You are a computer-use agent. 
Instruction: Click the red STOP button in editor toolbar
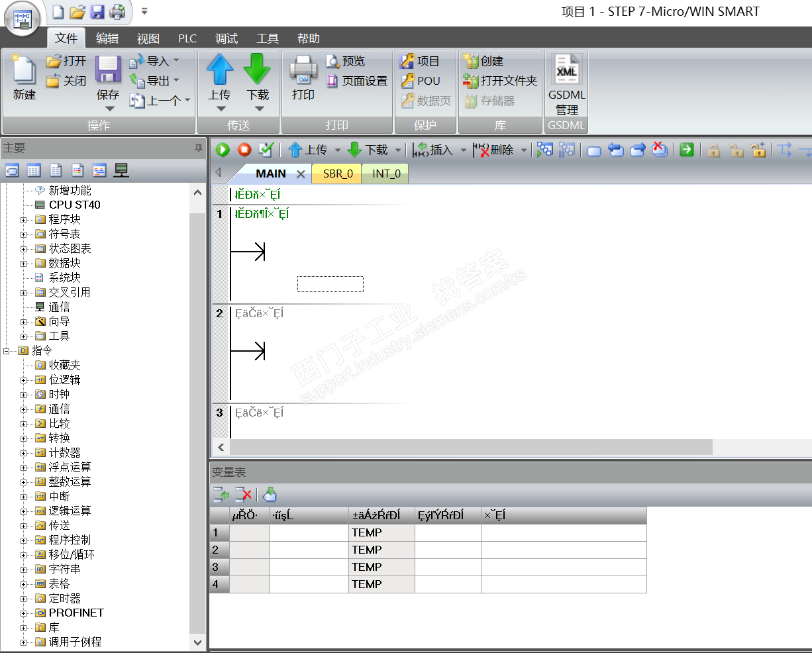244,150
